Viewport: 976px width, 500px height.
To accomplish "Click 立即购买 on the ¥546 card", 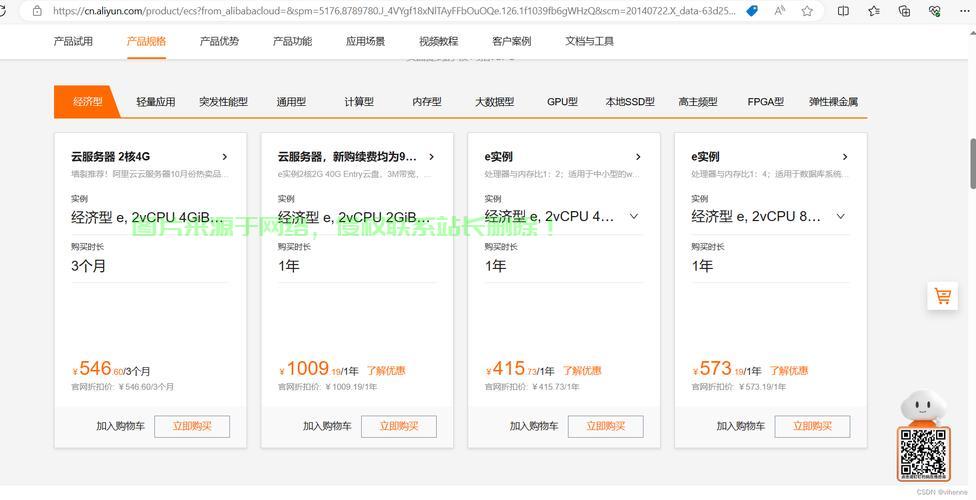I will 192,426.
